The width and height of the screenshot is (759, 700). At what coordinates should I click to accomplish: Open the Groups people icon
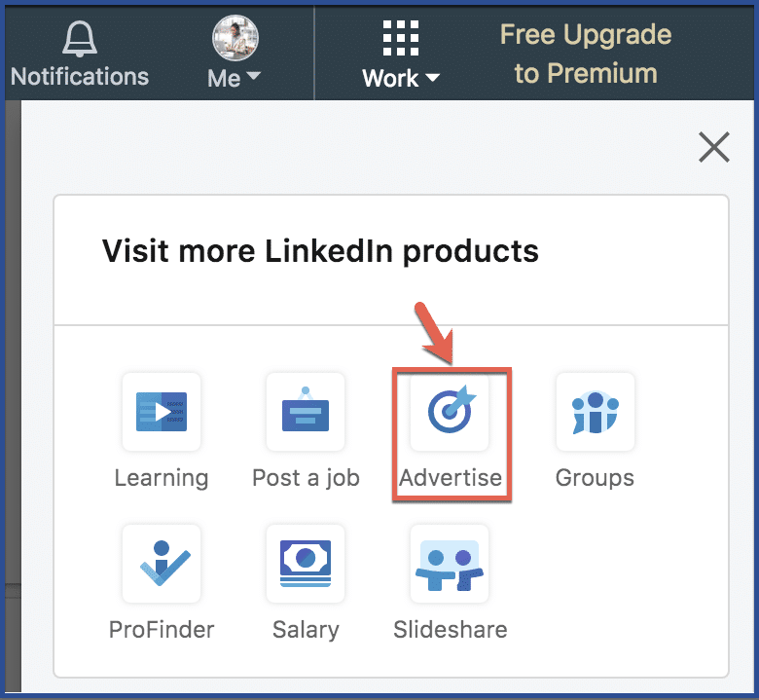595,412
